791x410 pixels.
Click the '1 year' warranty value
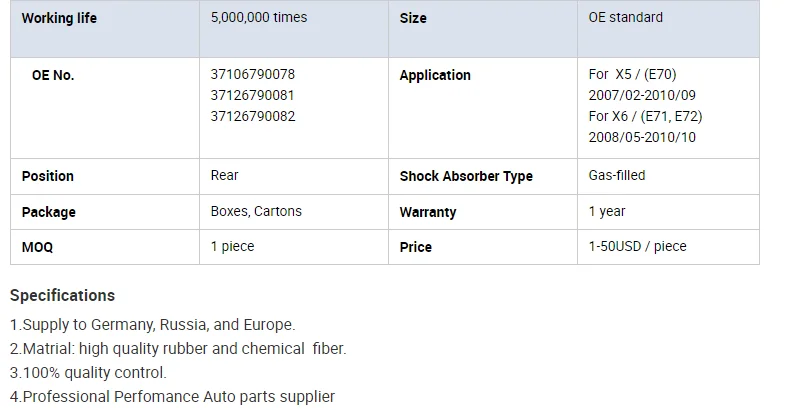pos(607,211)
